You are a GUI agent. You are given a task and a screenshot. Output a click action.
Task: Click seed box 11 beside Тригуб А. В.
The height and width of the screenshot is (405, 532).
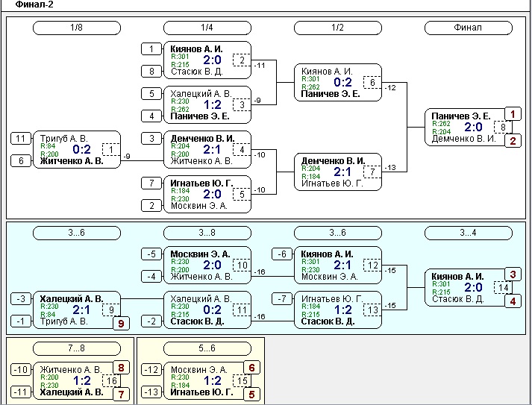21,139
